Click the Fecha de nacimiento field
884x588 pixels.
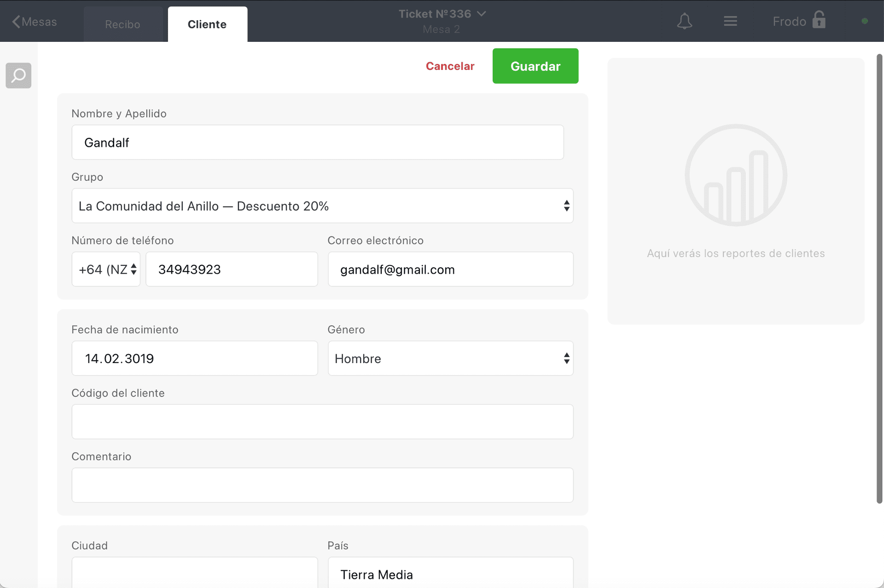pyautogui.click(x=195, y=358)
